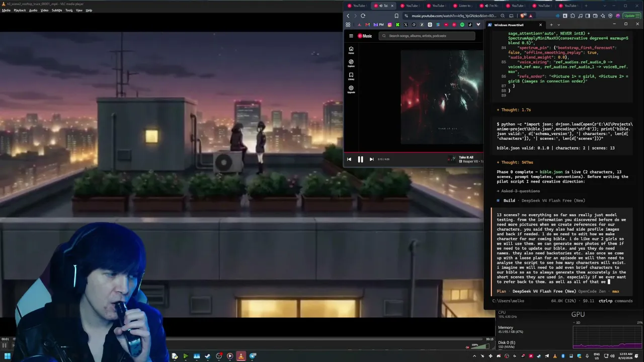Open VLC Playback menu

20,10
